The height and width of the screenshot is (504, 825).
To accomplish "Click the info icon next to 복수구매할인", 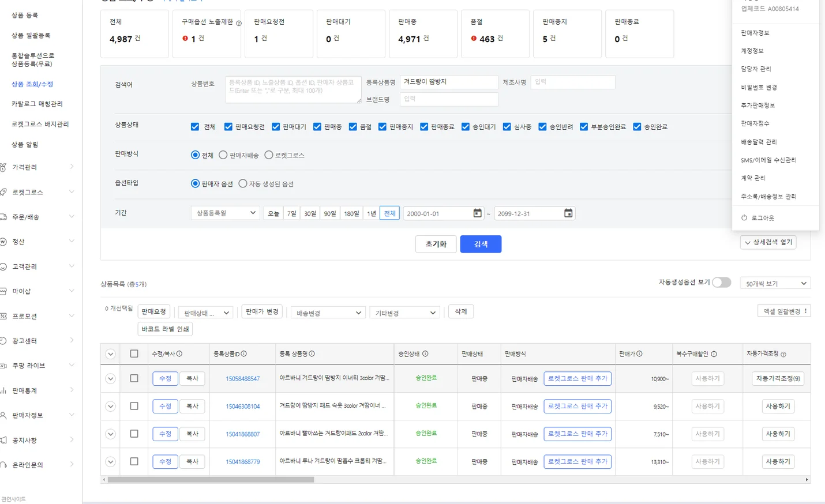I will click(x=714, y=354).
